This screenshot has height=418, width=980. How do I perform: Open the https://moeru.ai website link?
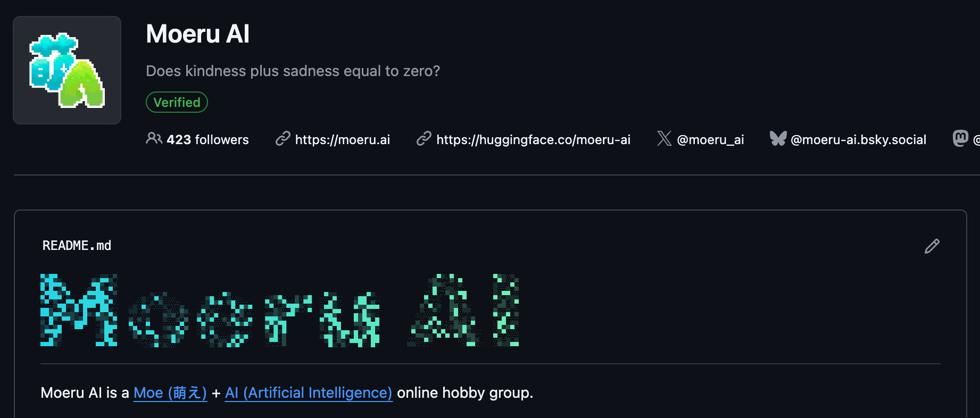(x=342, y=140)
